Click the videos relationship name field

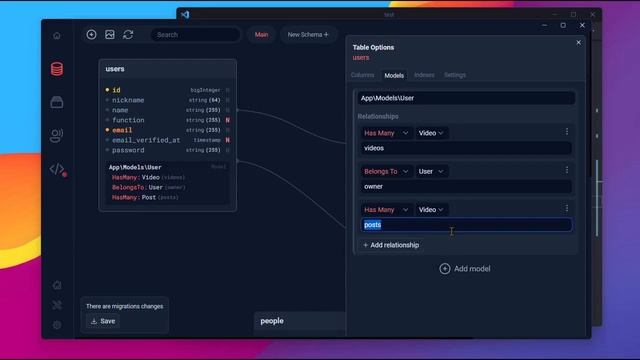click(x=466, y=148)
